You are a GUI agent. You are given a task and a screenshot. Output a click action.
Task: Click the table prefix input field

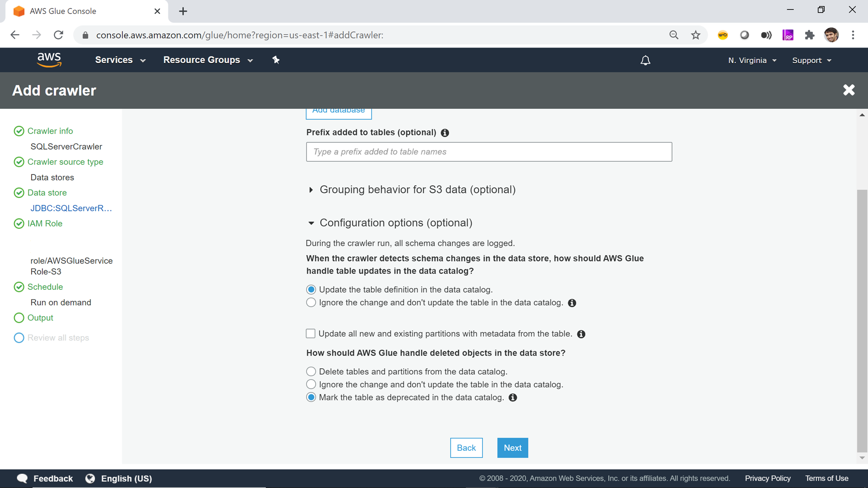(489, 152)
